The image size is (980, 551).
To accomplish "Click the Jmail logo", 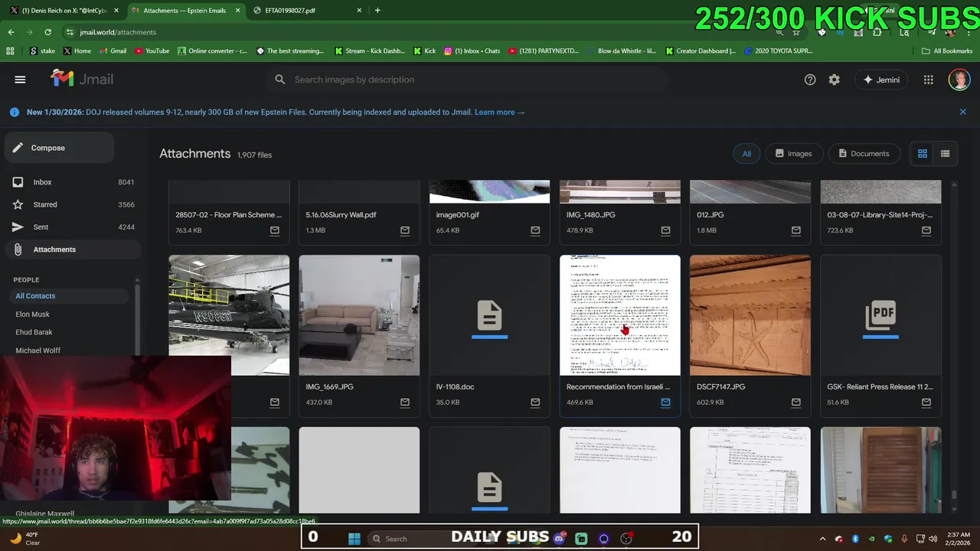I will click(82, 79).
